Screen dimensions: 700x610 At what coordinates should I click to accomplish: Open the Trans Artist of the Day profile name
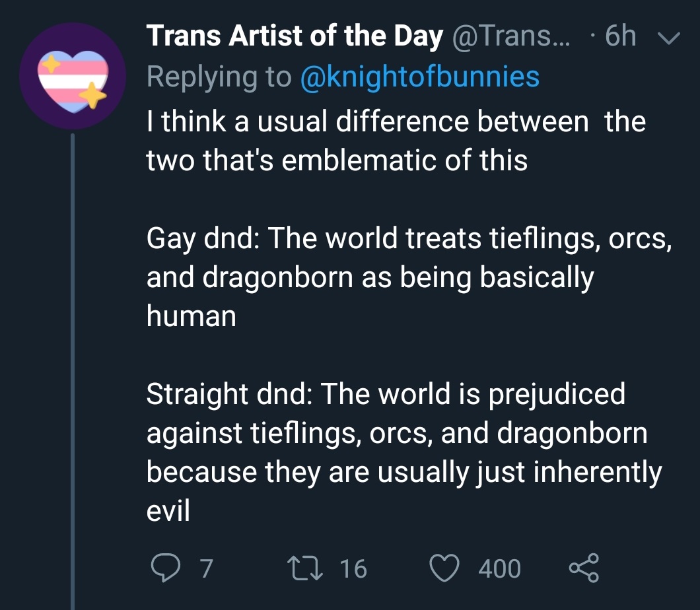click(x=295, y=36)
